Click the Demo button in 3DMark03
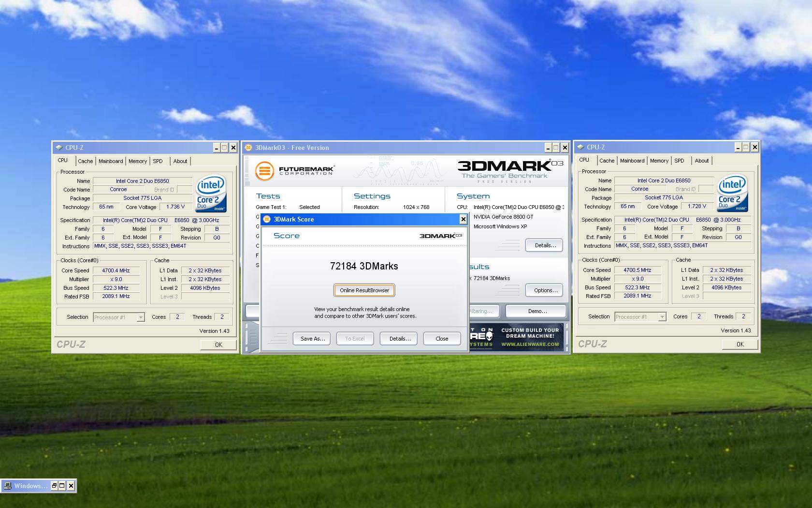 coord(536,311)
